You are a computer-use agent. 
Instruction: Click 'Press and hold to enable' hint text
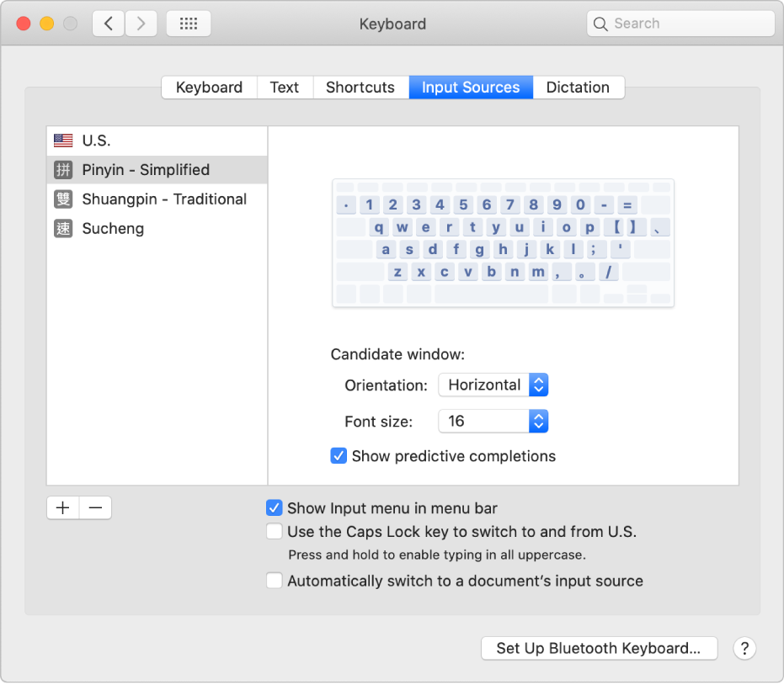436,555
